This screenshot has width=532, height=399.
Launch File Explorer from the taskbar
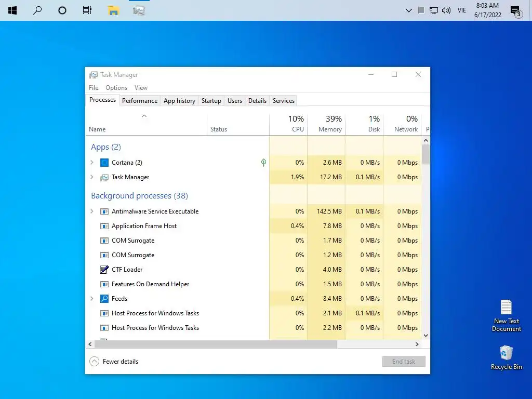[113, 10]
